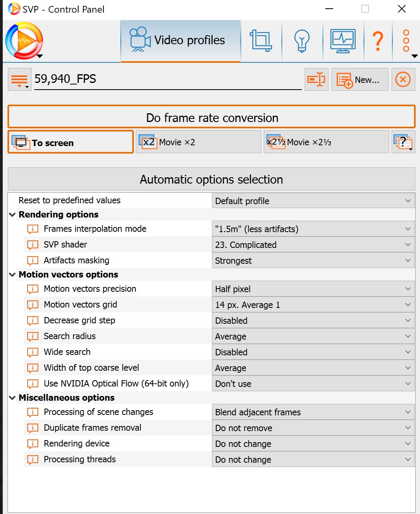Click the New... profile button
The height and width of the screenshot is (514, 420).
point(360,80)
